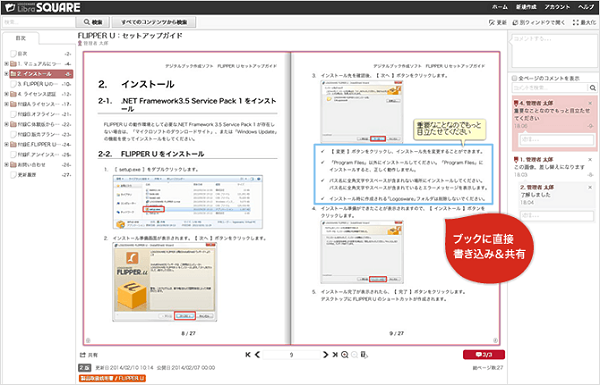
Task: Click page layout icon beside zoom controls
Action: pyautogui.click(x=364, y=355)
